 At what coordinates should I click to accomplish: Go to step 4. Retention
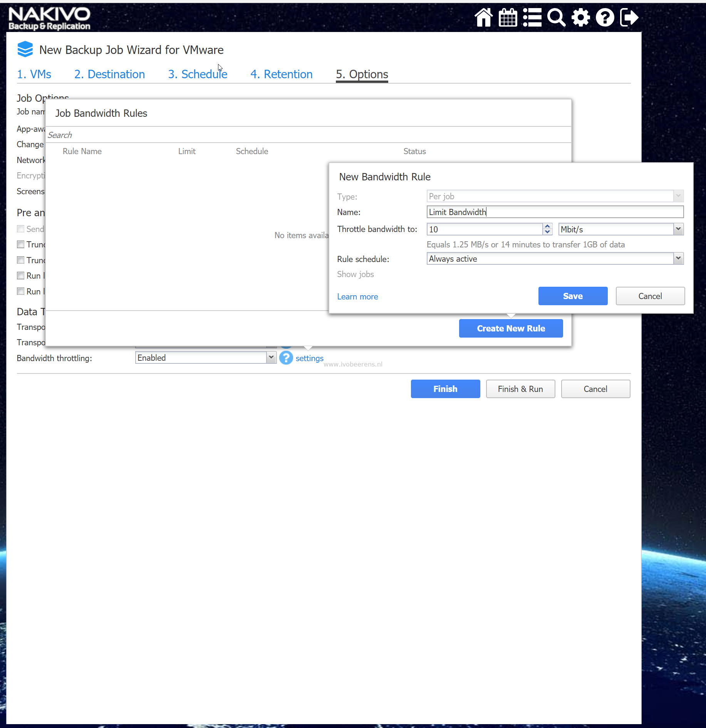pos(281,74)
